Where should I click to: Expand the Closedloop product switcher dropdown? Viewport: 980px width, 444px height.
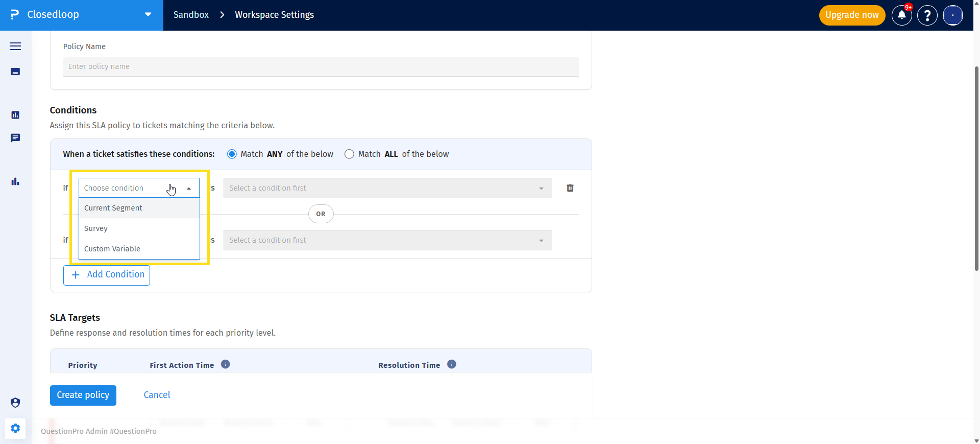(148, 15)
